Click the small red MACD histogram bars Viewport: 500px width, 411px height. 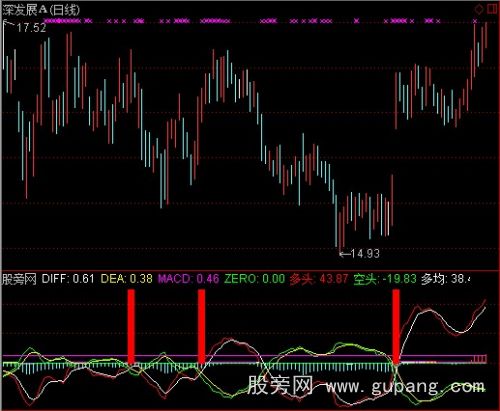pyautogui.click(x=480, y=359)
